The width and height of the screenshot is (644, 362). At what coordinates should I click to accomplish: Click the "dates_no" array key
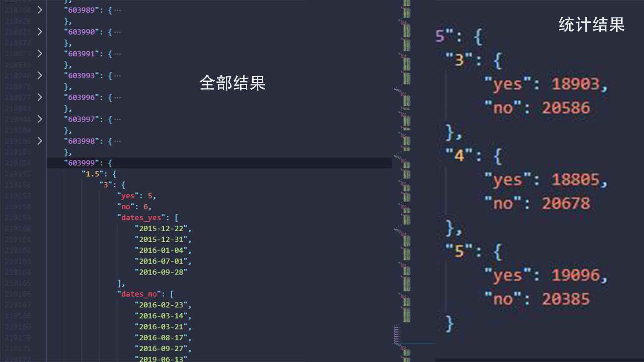(139, 294)
